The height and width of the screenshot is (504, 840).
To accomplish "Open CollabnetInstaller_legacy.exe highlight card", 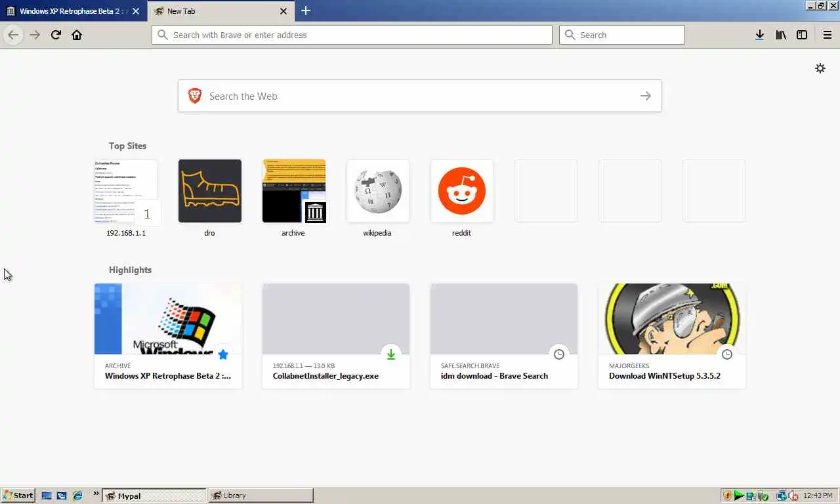I will click(x=336, y=336).
